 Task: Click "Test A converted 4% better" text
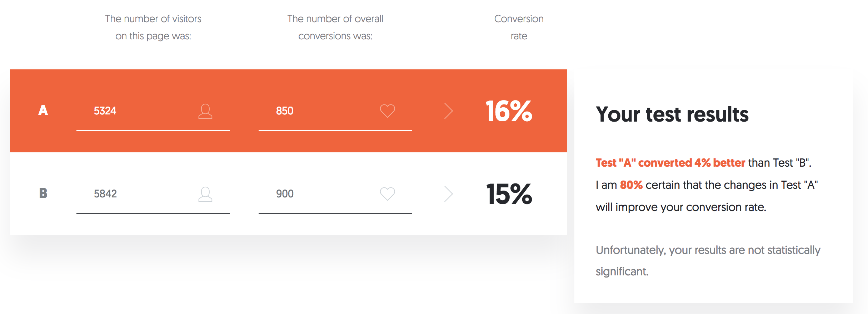(x=670, y=163)
